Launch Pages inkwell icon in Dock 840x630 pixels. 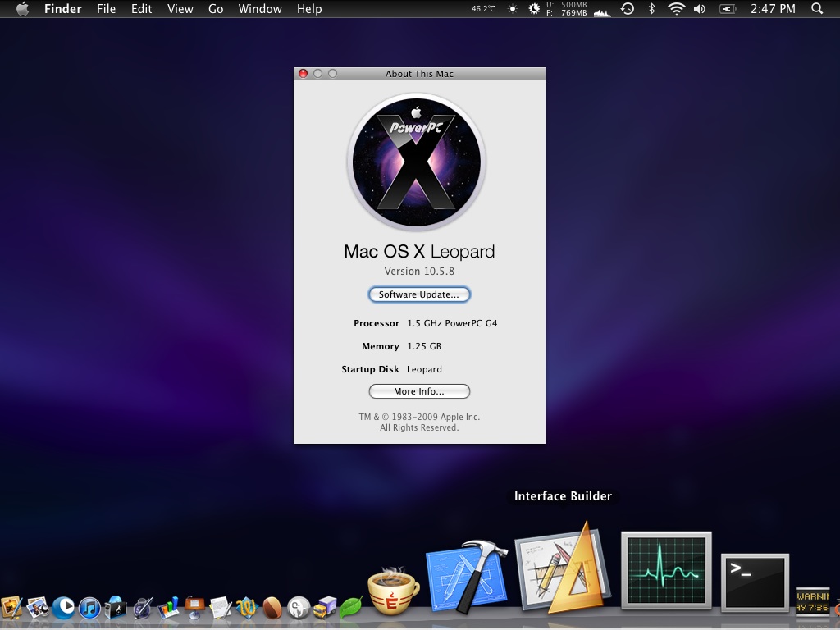click(143, 608)
